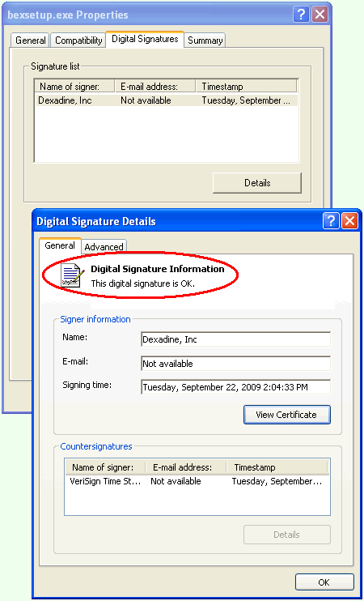Viewport: 364px width, 601px height.
Task: Click the signer Name field
Action: [235, 339]
